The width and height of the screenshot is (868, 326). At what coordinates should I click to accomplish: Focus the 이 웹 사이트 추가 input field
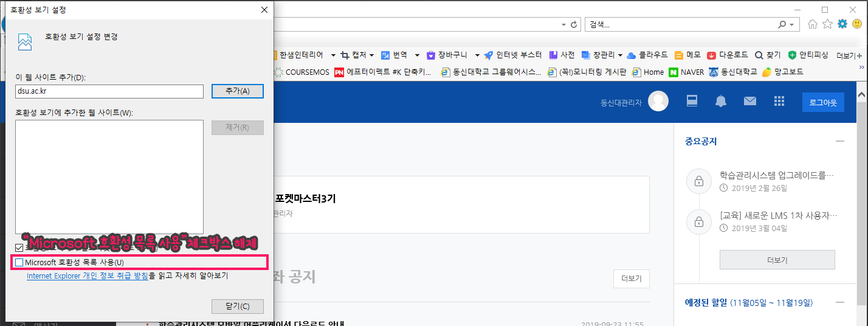[109, 91]
